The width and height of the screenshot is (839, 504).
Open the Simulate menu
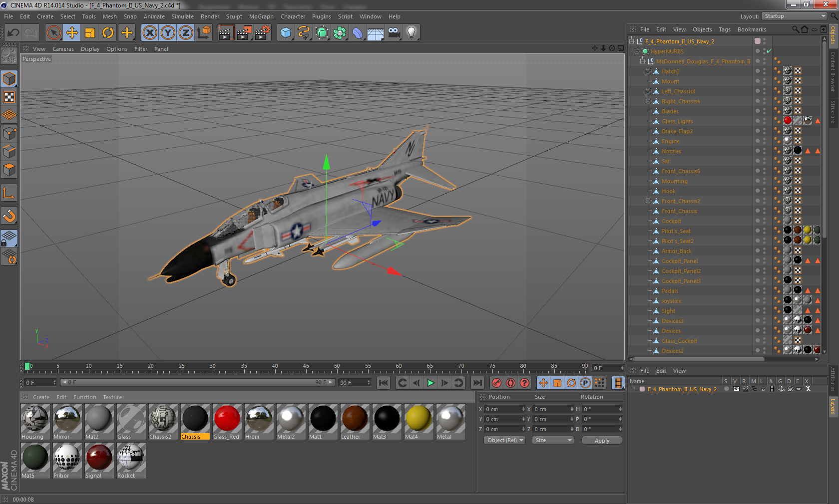pyautogui.click(x=183, y=16)
